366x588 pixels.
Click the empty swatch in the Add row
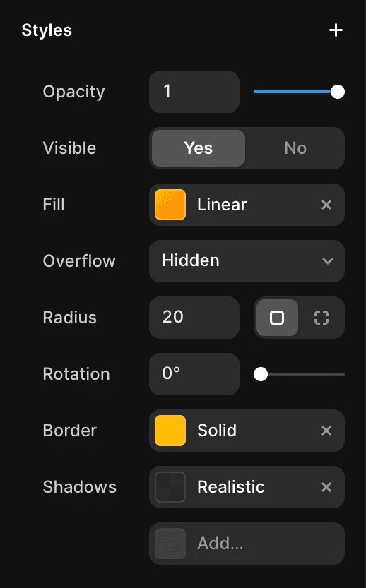click(x=170, y=544)
